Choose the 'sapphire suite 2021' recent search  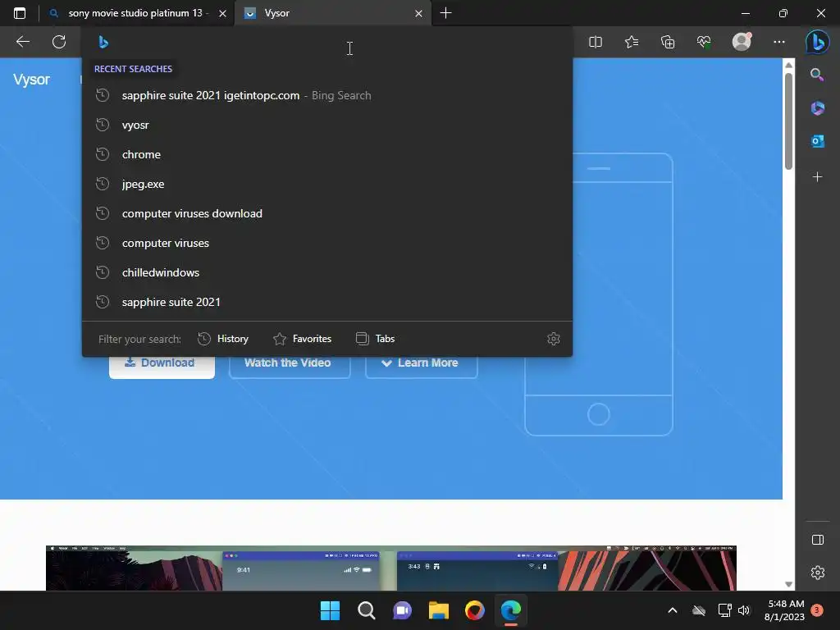click(x=326, y=302)
